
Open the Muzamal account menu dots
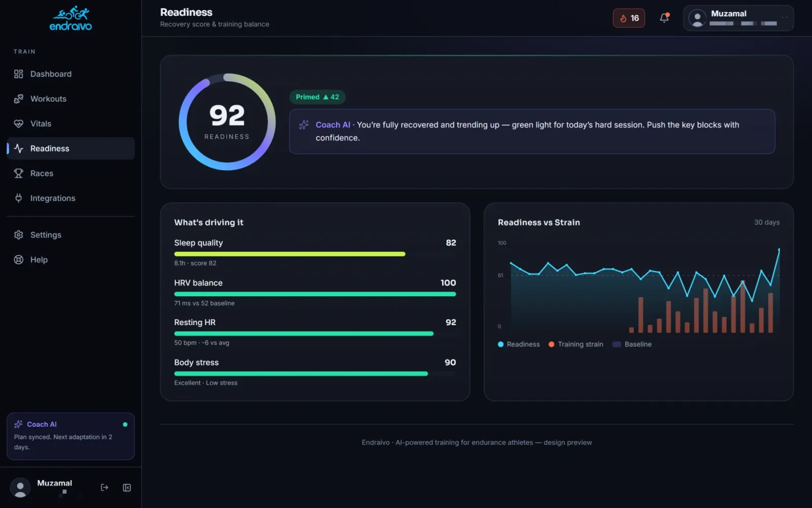tap(785, 17)
